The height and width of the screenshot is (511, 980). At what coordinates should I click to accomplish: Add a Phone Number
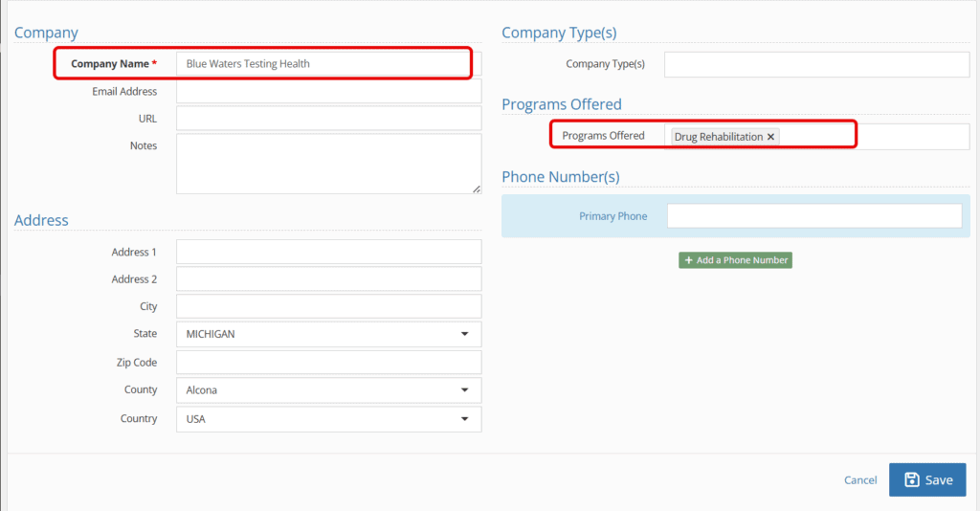pos(736,260)
